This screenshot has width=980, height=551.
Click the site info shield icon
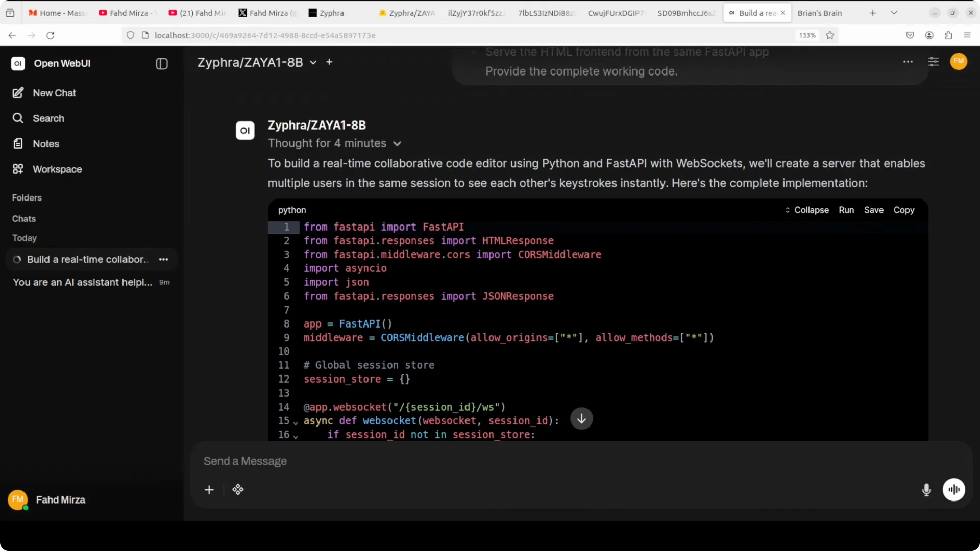130,35
